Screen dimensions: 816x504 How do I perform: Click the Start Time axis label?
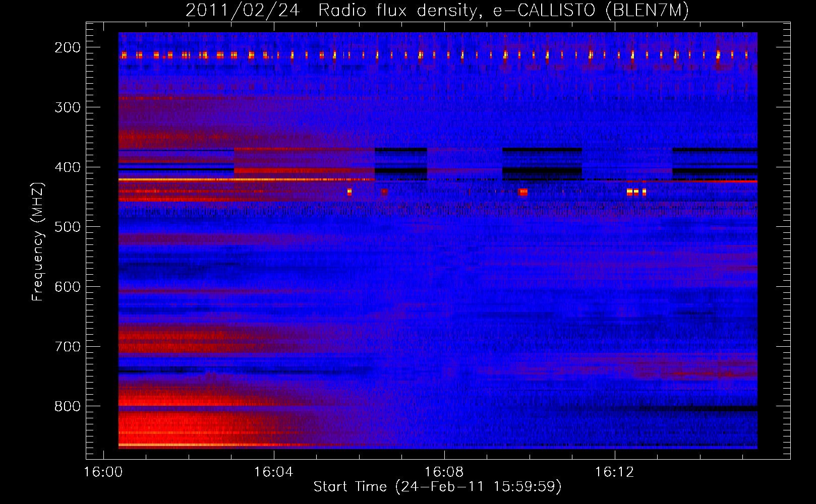click(437, 487)
